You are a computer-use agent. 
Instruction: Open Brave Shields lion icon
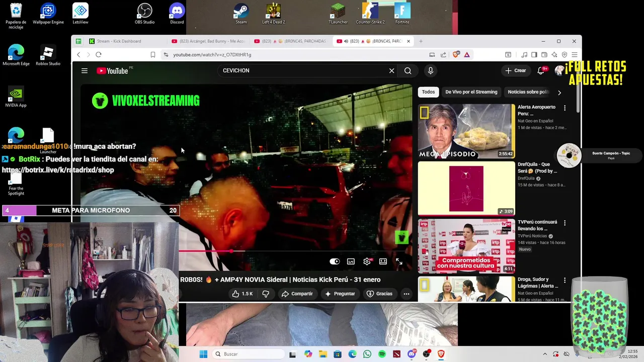click(x=457, y=55)
